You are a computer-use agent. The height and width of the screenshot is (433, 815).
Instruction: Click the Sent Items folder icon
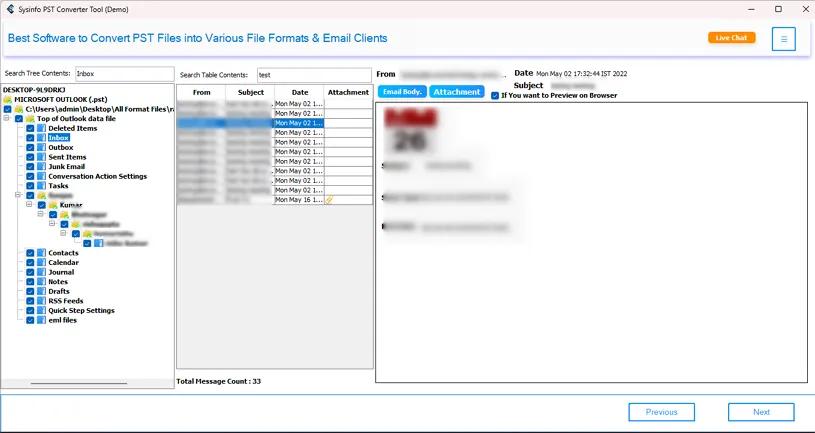point(42,157)
